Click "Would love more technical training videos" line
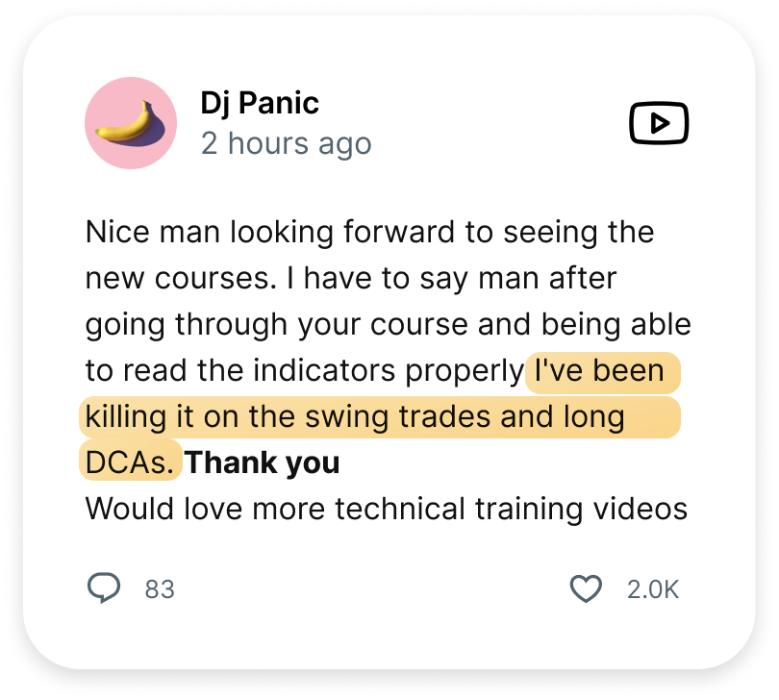This screenshot has height=700, width=779. (386, 510)
